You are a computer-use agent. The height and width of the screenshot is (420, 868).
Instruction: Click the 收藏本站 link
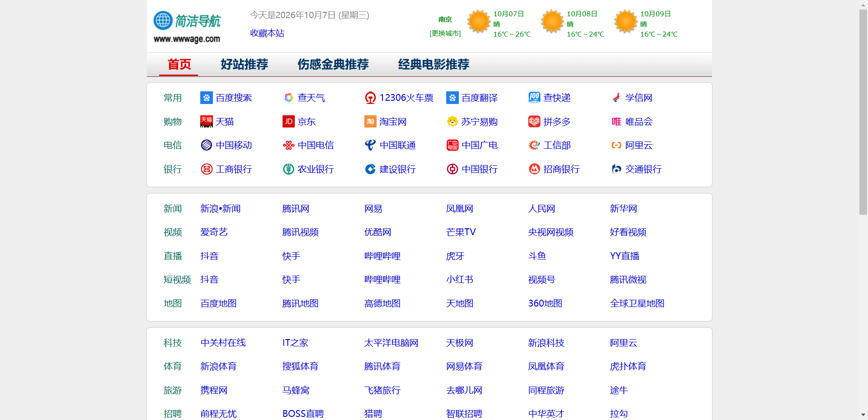[267, 33]
